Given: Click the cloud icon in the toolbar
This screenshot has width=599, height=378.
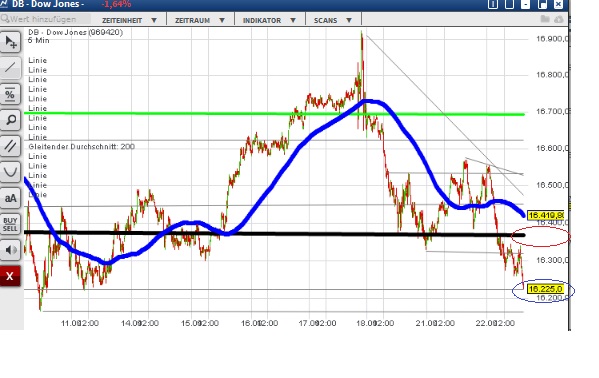Looking at the screenshot, I should click(559, 19).
